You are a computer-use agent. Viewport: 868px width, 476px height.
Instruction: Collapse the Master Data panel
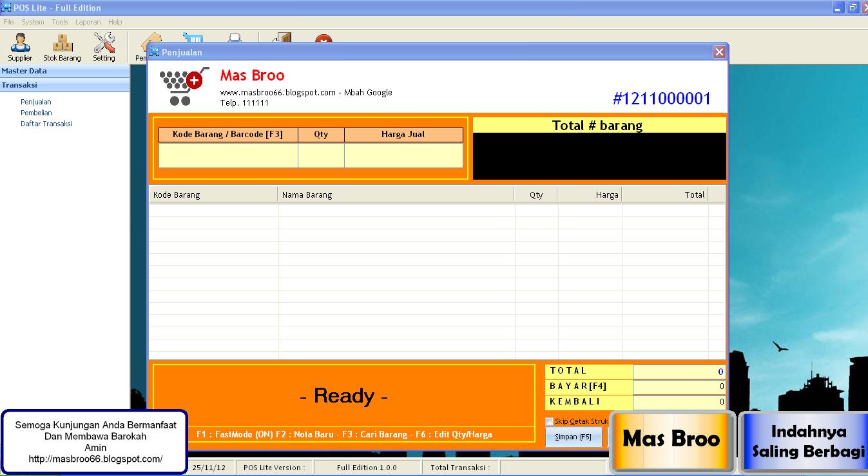tap(64, 71)
